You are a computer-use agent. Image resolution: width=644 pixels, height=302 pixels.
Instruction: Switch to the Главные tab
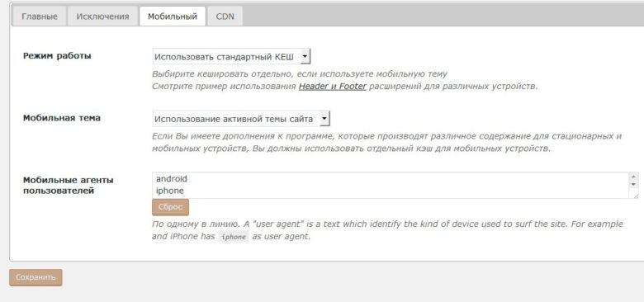pyautogui.click(x=40, y=17)
